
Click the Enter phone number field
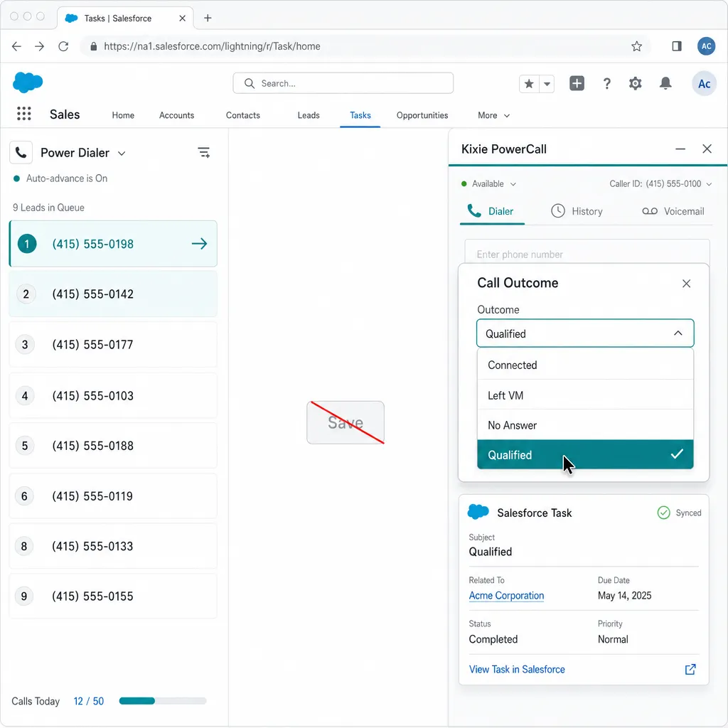point(587,254)
